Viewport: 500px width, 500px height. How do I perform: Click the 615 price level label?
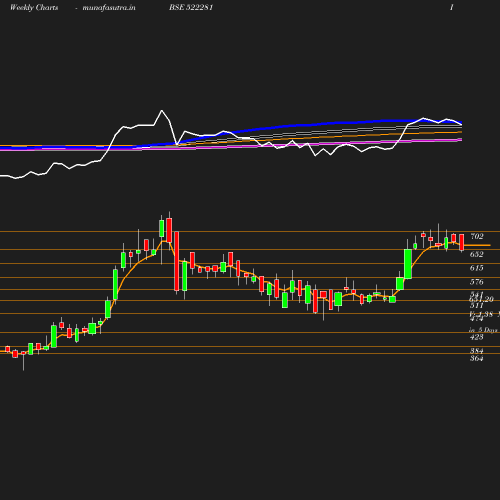[477, 268]
